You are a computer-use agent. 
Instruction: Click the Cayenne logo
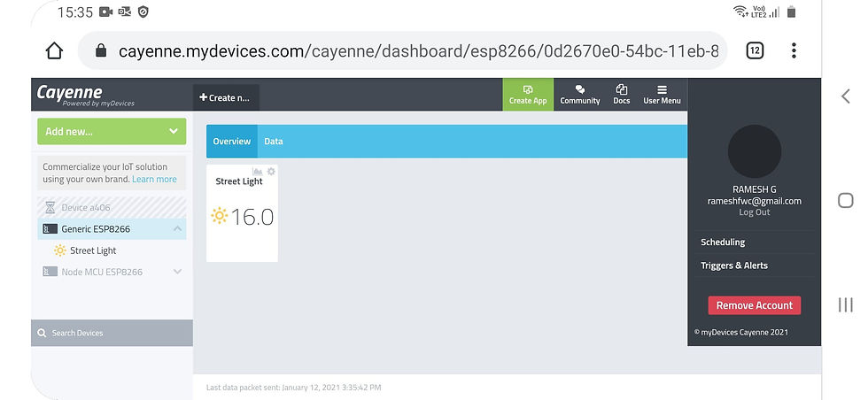pos(85,95)
